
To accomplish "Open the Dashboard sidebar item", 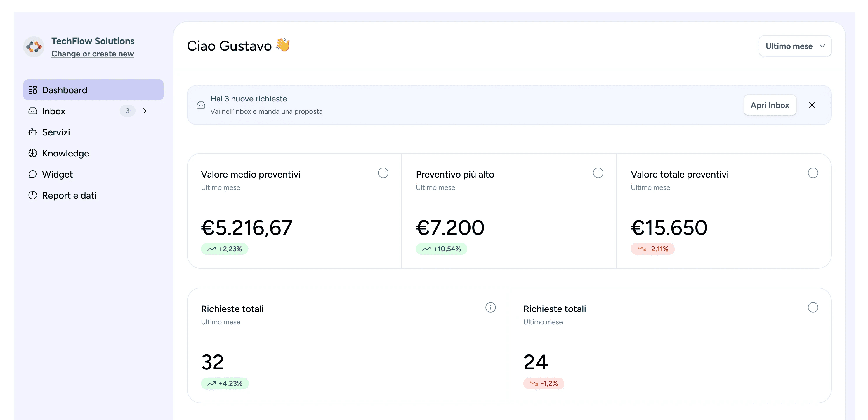I will [x=93, y=90].
